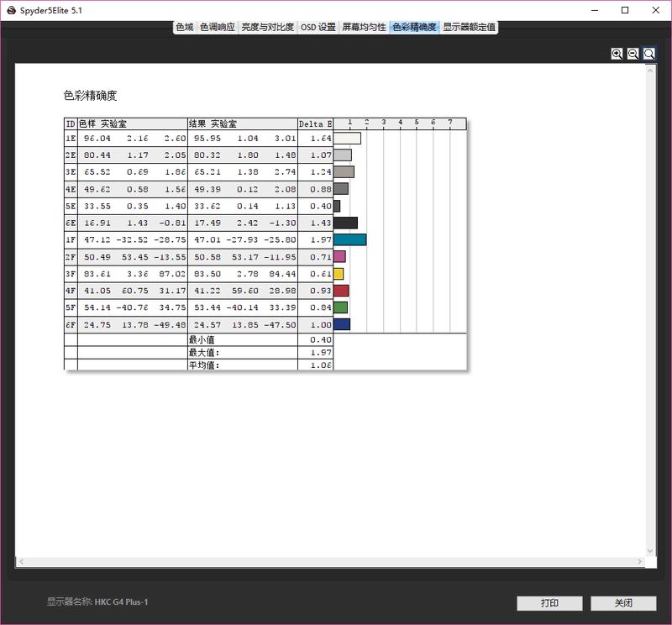Screen dimensions: 672x625
Task: Switch to the 色域 tab
Action: pyautogui.click(x=185, y=27)
